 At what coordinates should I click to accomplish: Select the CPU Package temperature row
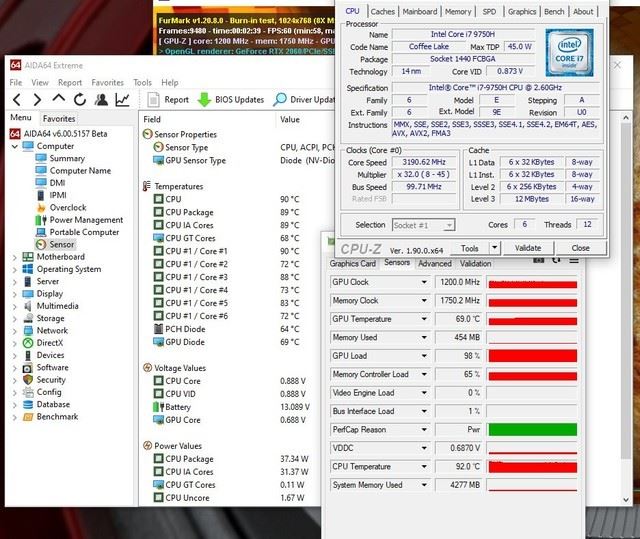coord(227,212)
